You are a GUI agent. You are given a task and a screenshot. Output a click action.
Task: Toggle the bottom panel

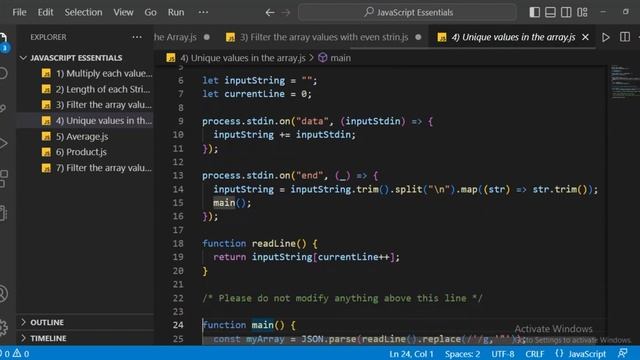point(550,12)
